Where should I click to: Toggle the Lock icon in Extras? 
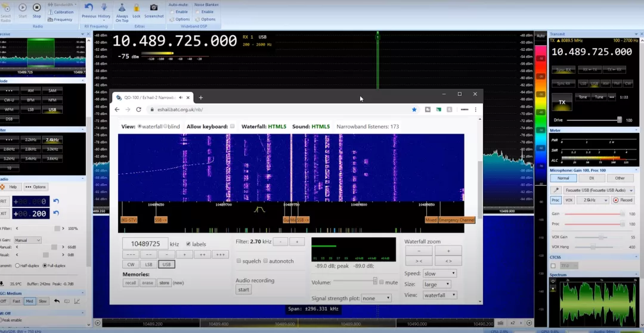[x=137, y=7]
